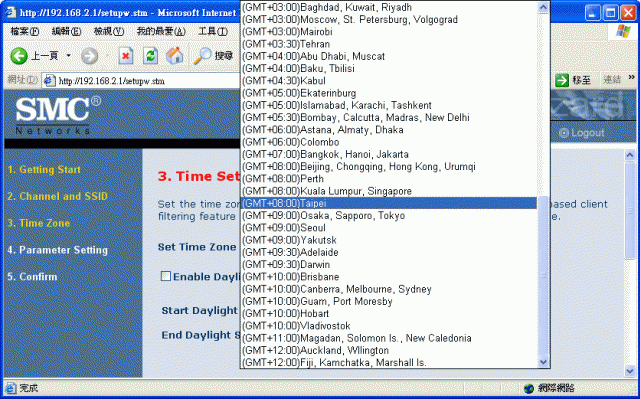The image size is (640, 399).
Task: Select (GMT+03:00)Baghdad, Kuwait, Riyadh
Action: point(389,7)
